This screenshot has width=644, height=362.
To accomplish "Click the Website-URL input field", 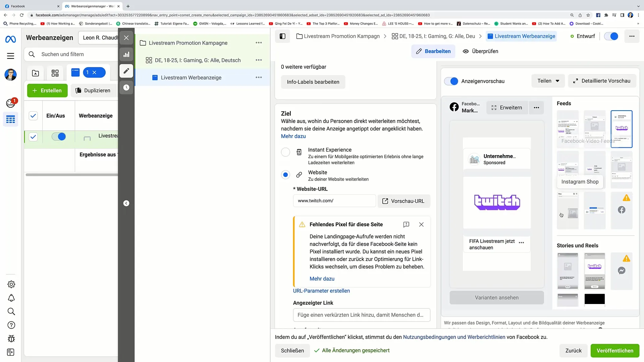I will (335, 201).
